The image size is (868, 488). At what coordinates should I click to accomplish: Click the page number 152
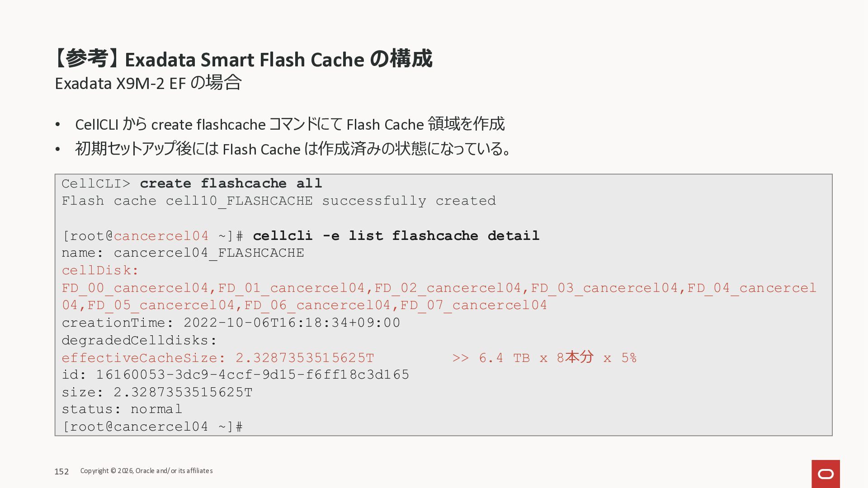[61, 472]
